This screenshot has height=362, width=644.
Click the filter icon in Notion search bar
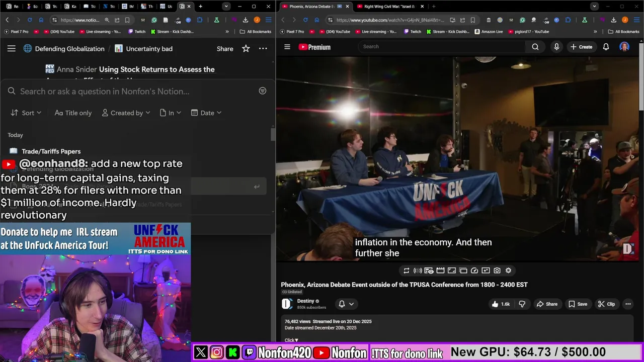(x=262, y=91)
